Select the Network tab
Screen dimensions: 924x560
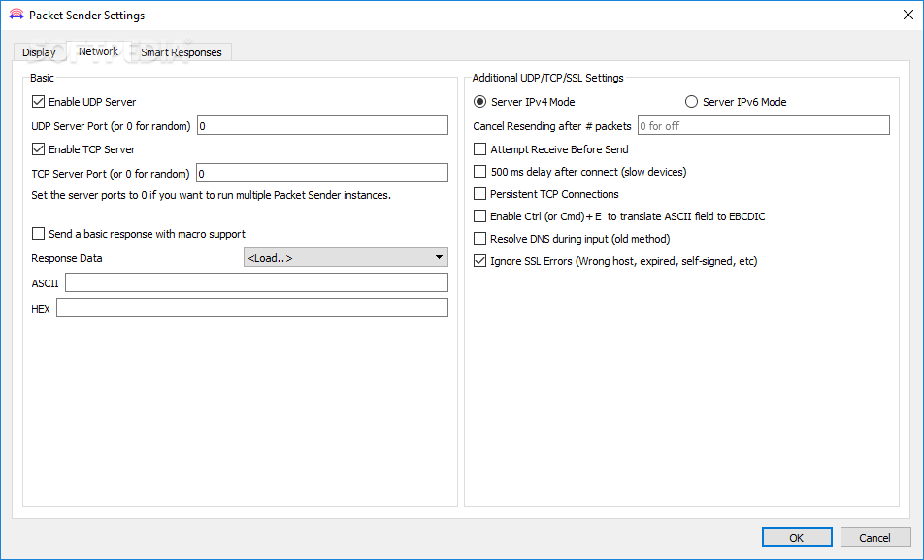pos(98,51)
